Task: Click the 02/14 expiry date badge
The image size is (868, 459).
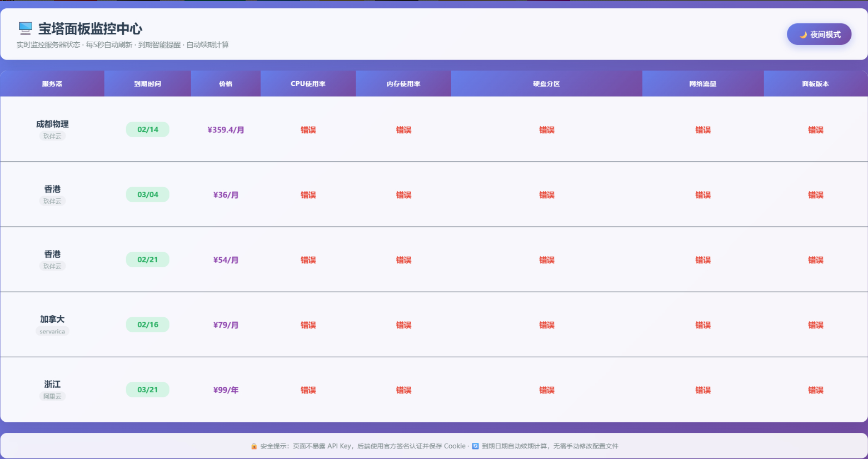Action: click(148, 129)
